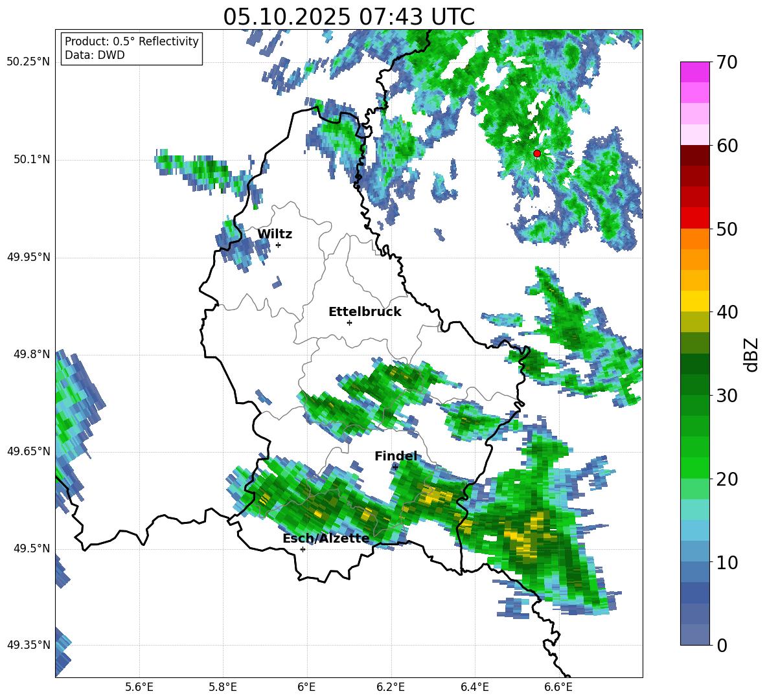Click the Wiltz city label

[x=275, y=234]
